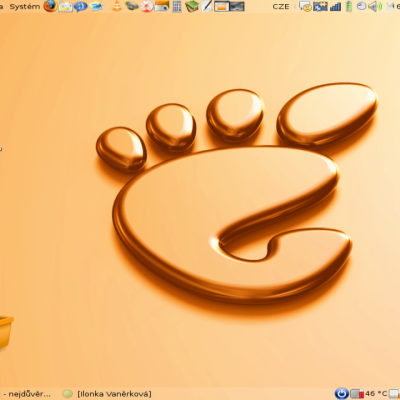Switch to the first orange workspace

point(221,6)
